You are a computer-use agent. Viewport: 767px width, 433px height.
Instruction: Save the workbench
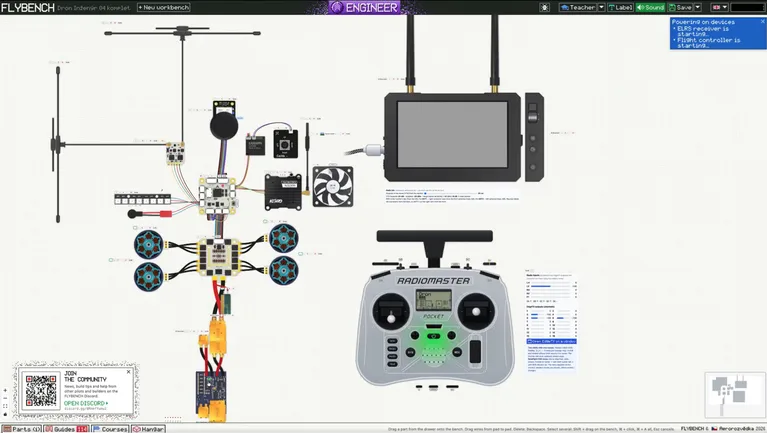680,7
